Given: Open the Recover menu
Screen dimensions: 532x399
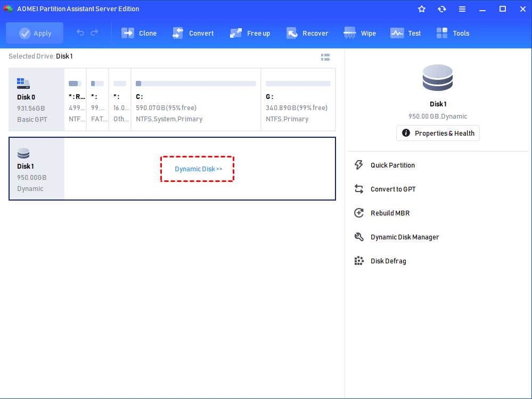Looking at the screenshot, I should click(x=307, y=33).
